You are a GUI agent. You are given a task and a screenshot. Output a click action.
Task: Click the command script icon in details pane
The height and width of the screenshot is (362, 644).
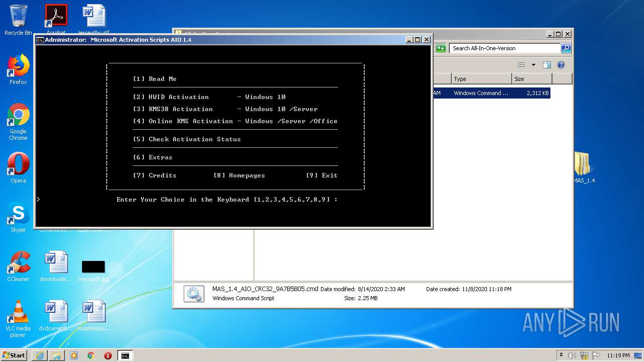point(194,294)
